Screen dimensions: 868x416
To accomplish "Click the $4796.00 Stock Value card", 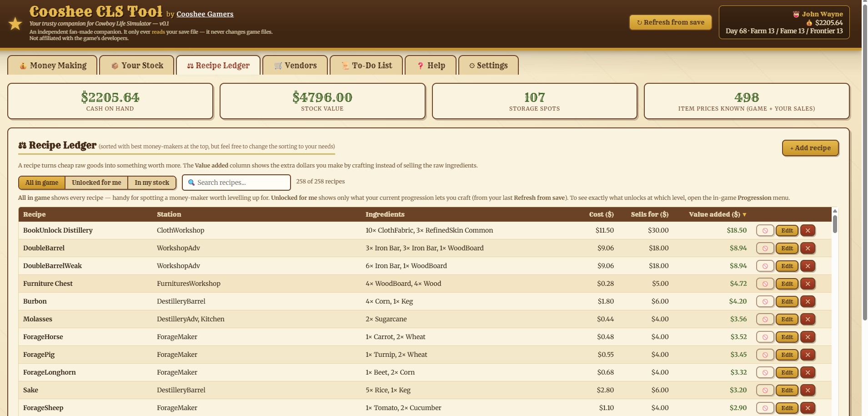I will 322,101.
